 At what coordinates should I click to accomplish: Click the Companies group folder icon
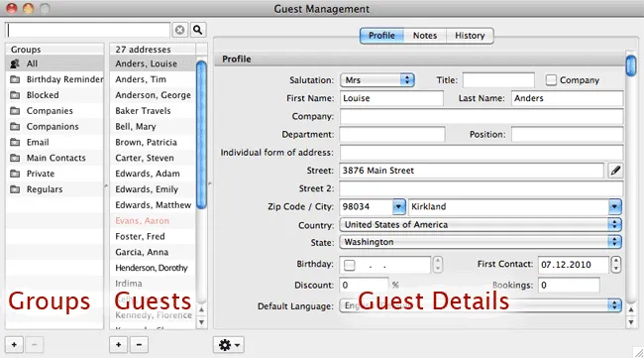point(15,111)
